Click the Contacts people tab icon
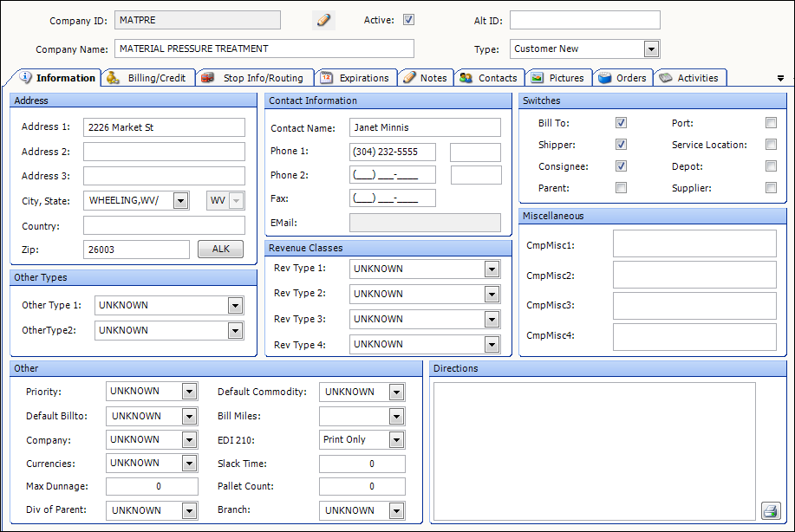The height and width of the screenshot is (532, 795). click(x=466, y=78)
